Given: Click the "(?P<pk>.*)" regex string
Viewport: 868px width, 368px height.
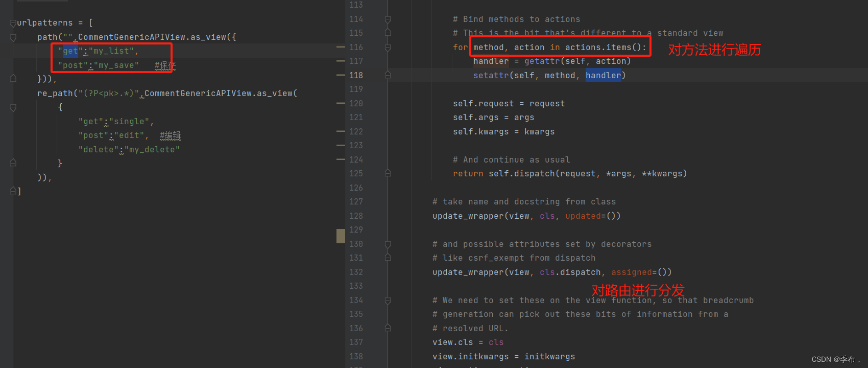Looking at the screenshot, I should 109,94.
